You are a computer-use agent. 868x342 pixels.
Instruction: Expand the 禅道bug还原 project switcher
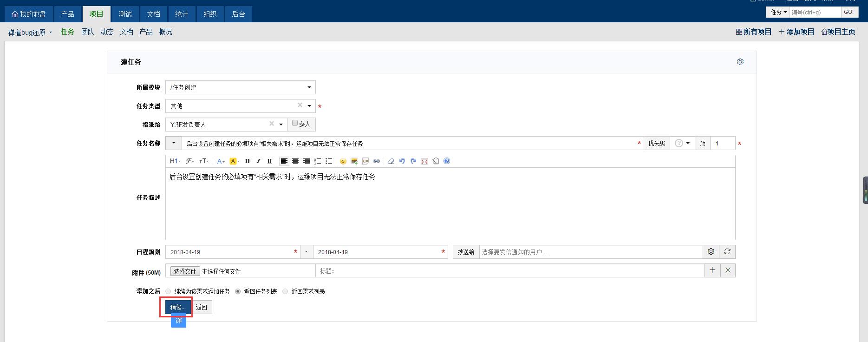pyautogui.click(x=30, y=32)
